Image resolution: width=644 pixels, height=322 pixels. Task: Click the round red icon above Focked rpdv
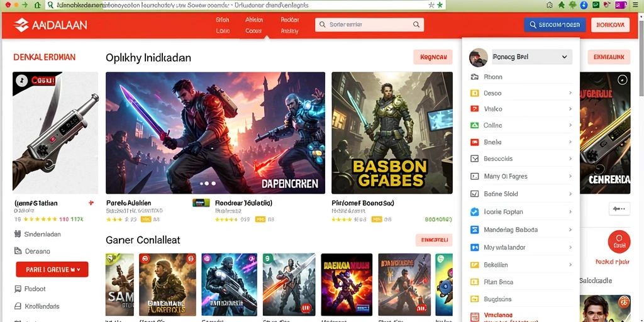point(619,241)
